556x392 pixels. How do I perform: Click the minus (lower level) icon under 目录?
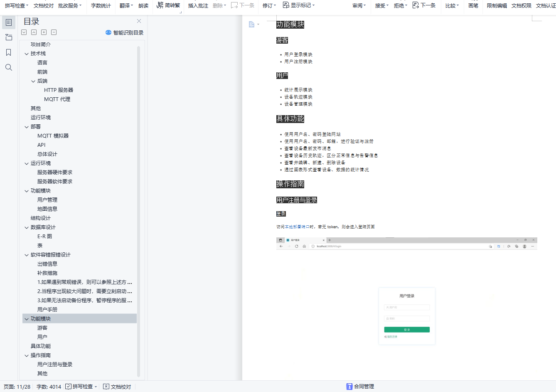[x=54, y=32]
